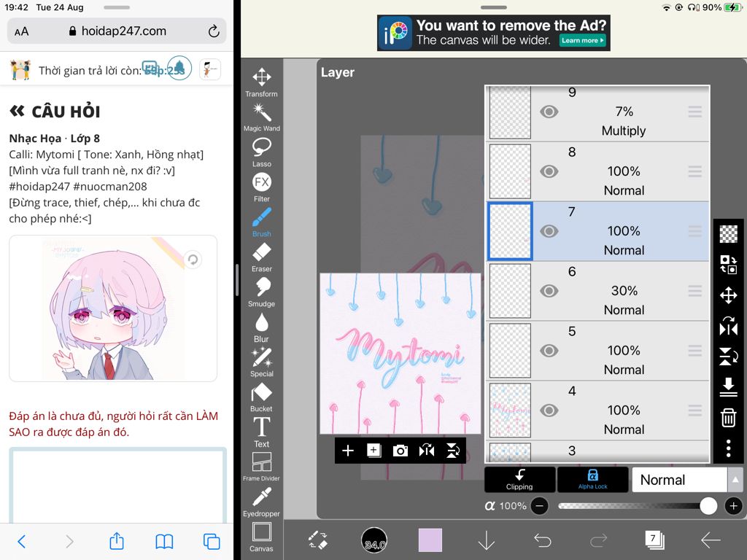Hide layer 4 with eye icon
Screen dimensions: 747x560
tap(549, 411)
